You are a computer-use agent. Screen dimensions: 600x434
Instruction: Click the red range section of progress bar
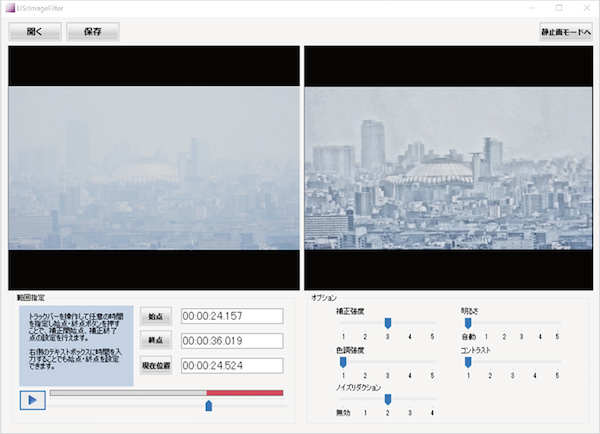tap(245, 393)
